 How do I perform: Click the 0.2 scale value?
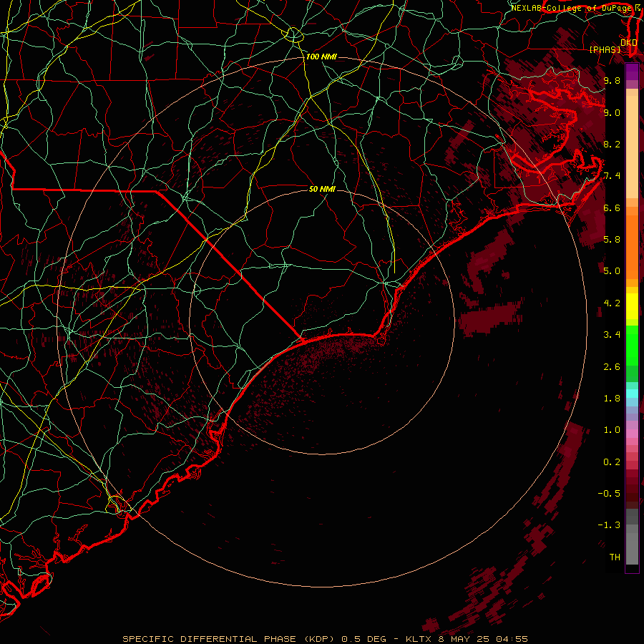point(612,462)
